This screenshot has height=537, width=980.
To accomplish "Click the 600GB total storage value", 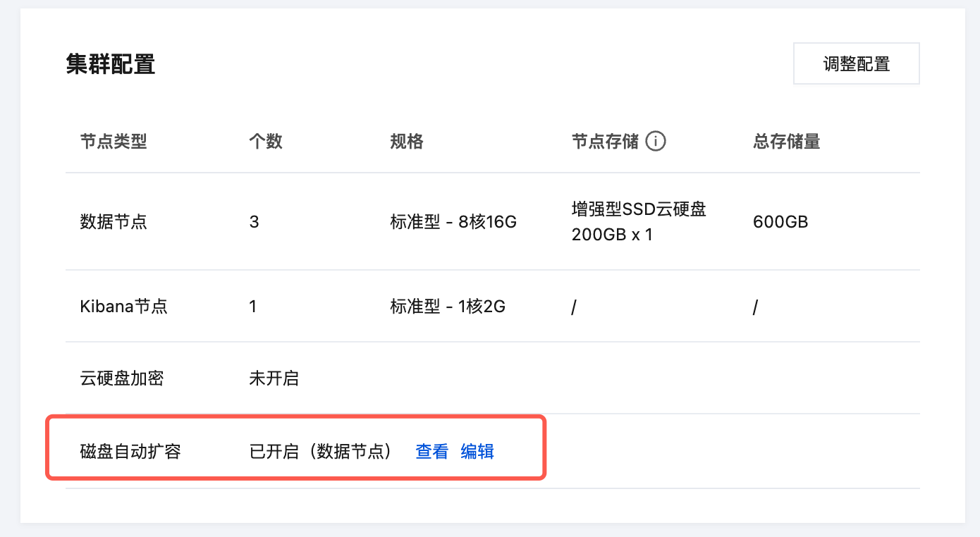I will click(780, 222).
